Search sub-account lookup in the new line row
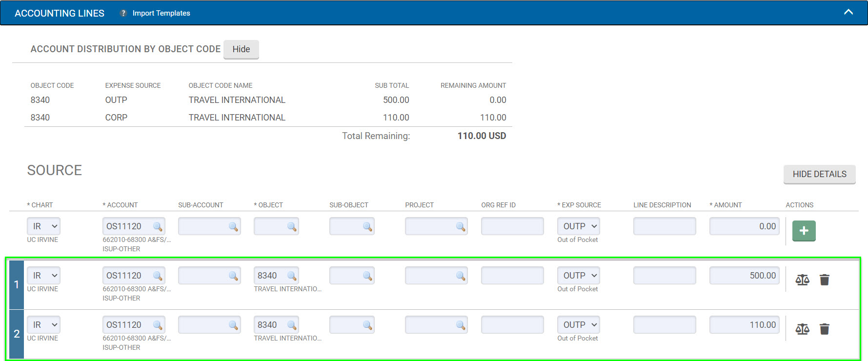 click(x=233, y=226)
